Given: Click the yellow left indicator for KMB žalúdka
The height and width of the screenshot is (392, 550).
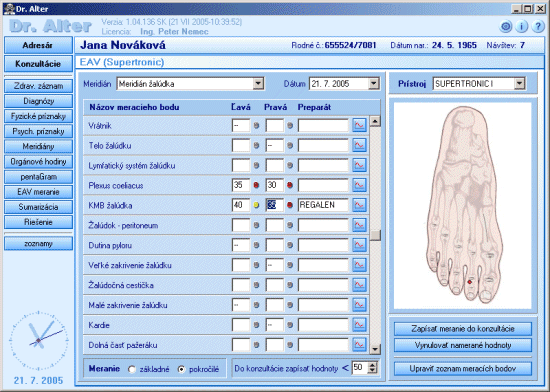Looking at the screenshot, I should [x=256, y=205].
